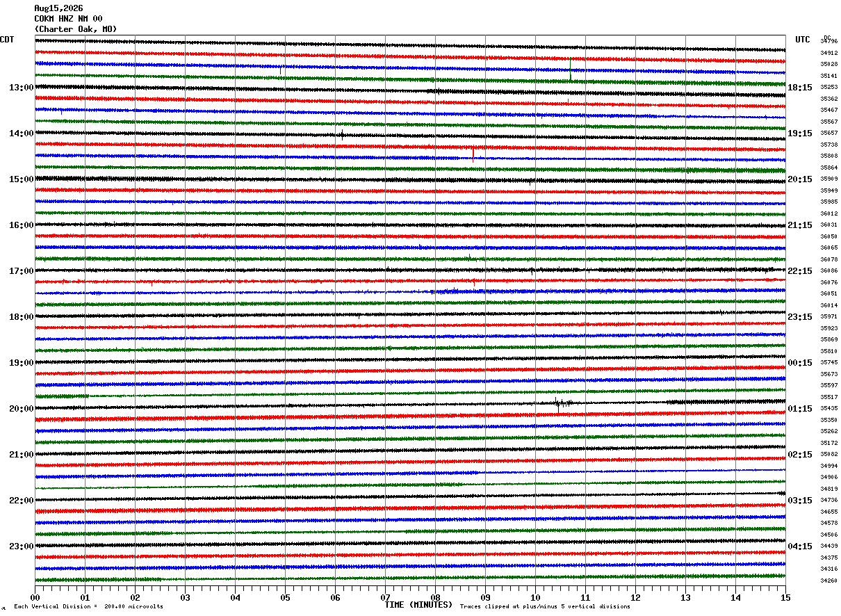The width and height of the screenshot is (841, 616).
Task: Click the 02:15 UTC time label
Action: pyautogui.click(x=800, y=455)
